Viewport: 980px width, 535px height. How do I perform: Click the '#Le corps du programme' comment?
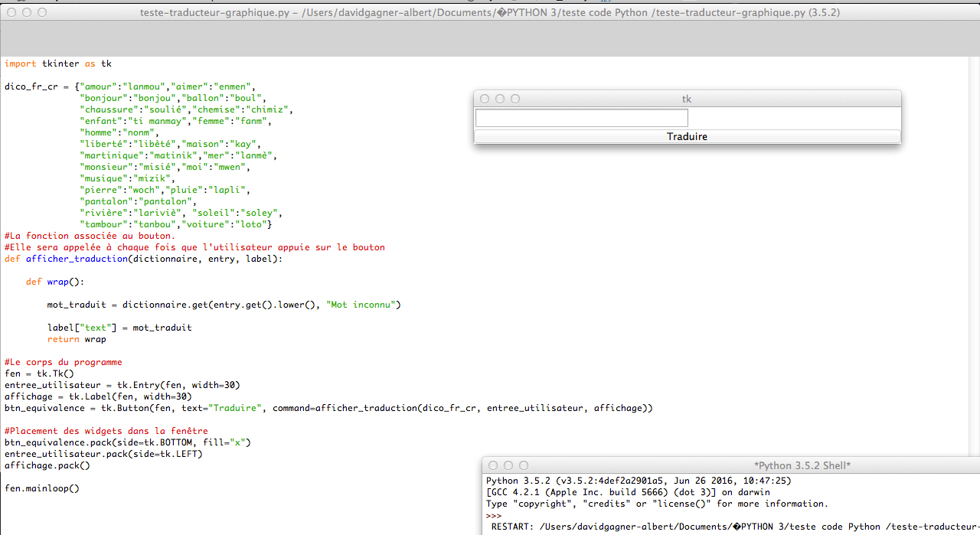click(x=64, y=362)
